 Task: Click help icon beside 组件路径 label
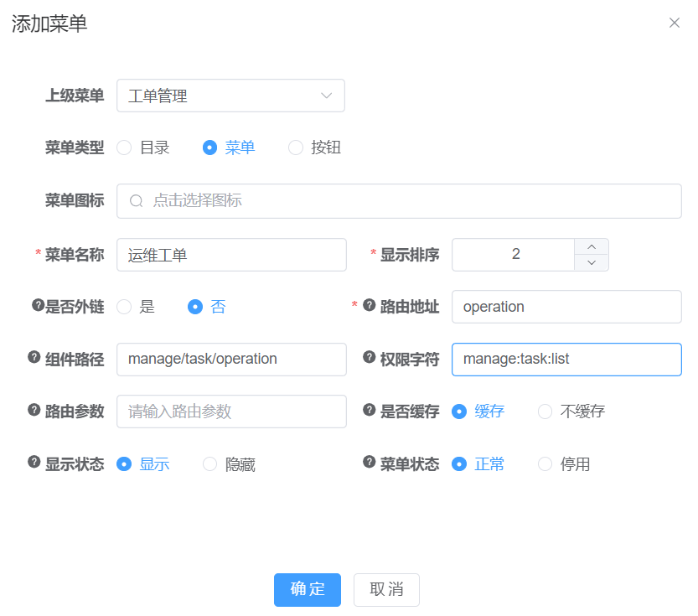pos(34,358)
